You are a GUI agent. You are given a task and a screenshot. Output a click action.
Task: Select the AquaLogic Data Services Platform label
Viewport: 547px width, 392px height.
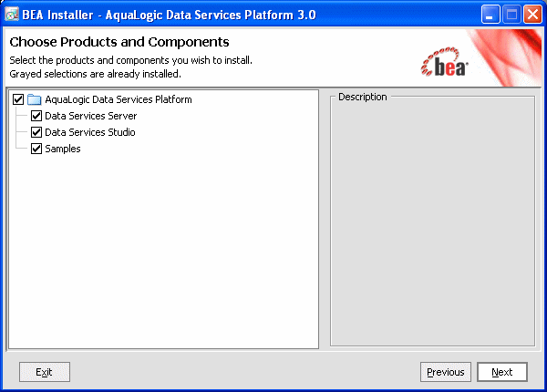coord(119,99)
